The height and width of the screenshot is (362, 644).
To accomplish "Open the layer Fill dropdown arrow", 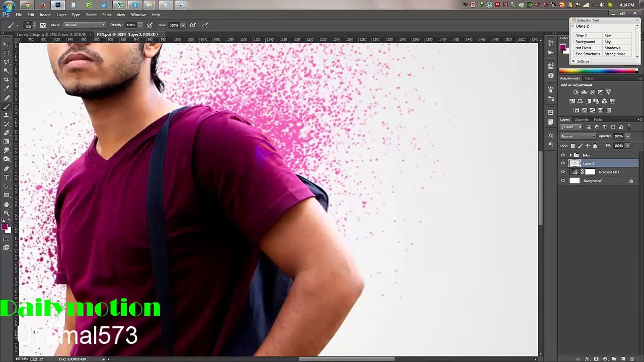I will point(627,146).
